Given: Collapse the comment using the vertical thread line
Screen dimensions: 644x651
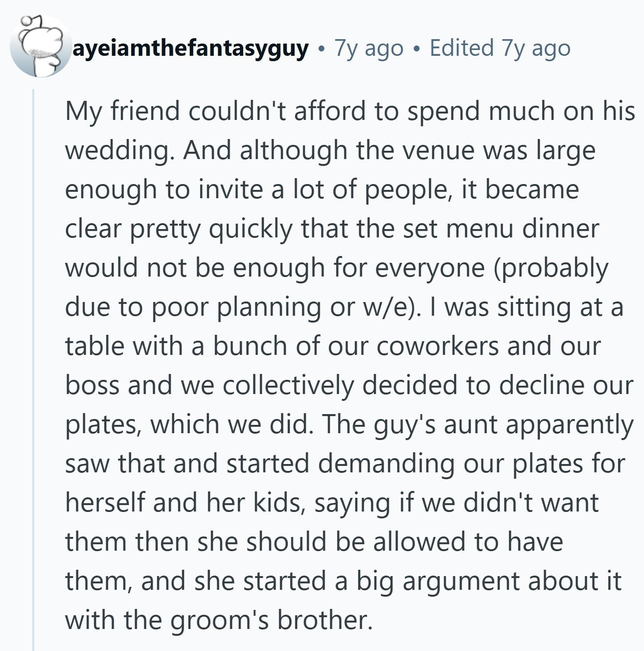Looking at the screenshot, I should [34, 370].
